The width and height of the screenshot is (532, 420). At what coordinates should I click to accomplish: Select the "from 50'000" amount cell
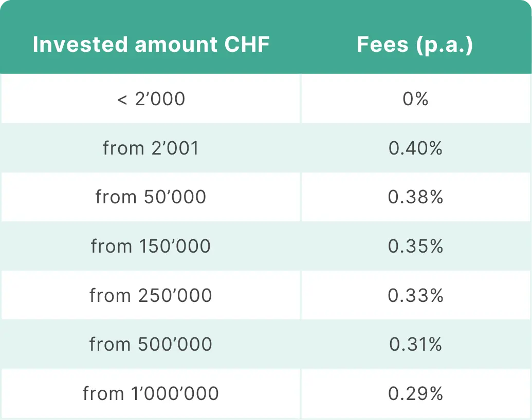(151, 197)
